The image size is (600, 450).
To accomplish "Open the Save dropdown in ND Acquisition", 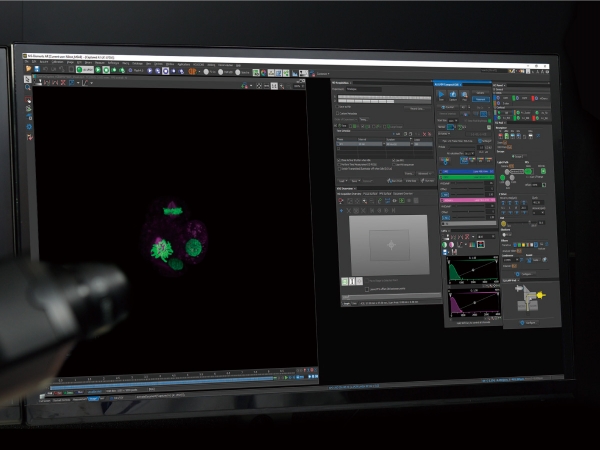I will (x=355, y=181).
